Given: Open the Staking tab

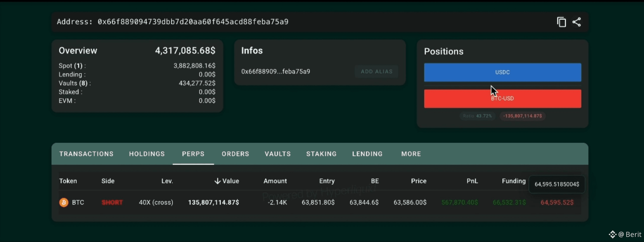Looking at the screenshot, I should pyautogui.click(x=321, y=154).
